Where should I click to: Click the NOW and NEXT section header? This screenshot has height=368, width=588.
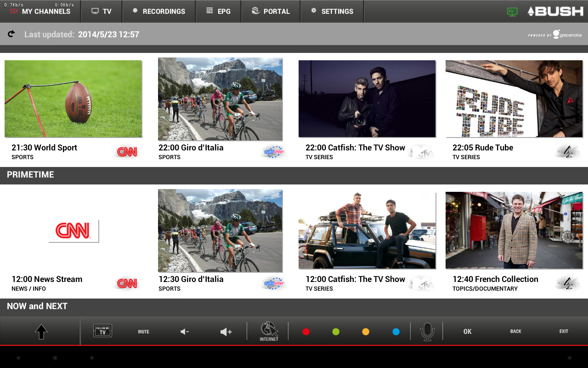click(x=37, y=306)
